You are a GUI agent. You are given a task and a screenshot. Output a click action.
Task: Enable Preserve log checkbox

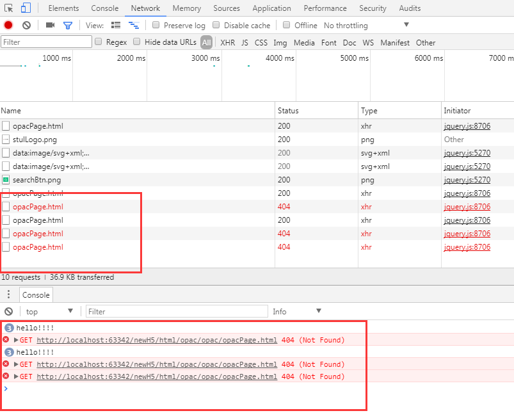pyautogui.click(x=156, y=25)
